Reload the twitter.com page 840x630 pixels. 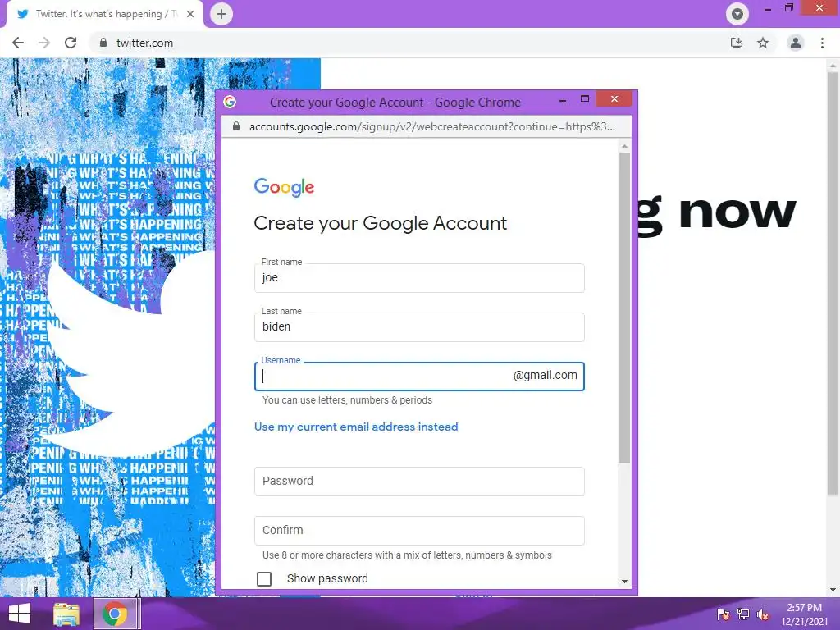click(71, 43)
